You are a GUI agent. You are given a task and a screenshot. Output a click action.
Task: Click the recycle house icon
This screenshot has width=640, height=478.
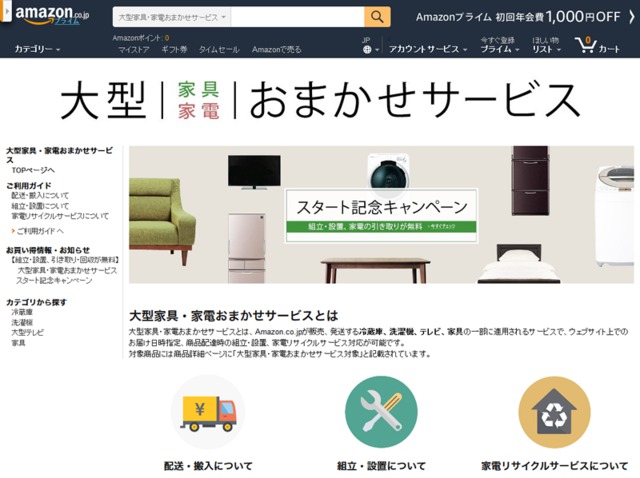pyautogui.click(x=554, y=412)
